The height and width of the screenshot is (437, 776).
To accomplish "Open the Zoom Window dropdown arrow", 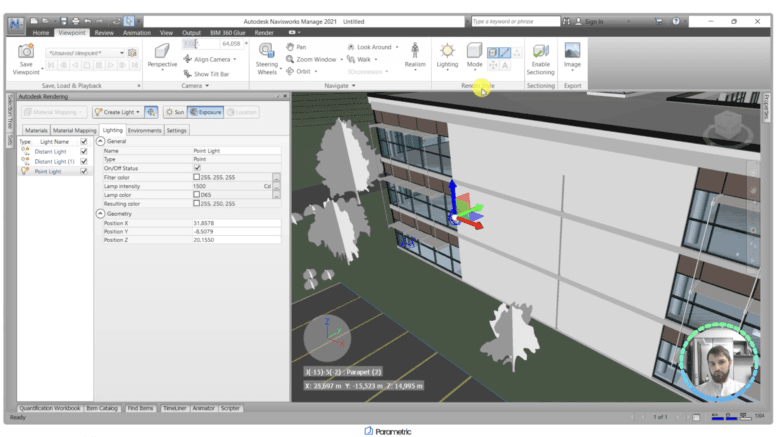I will (x=341, y=60).
